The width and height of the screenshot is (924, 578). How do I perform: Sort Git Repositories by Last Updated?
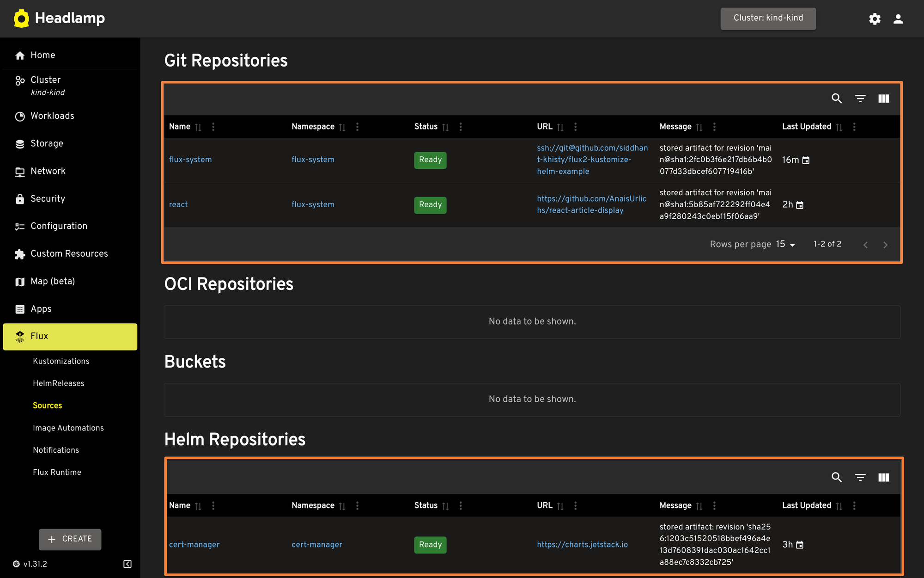(x=839, y=127)
